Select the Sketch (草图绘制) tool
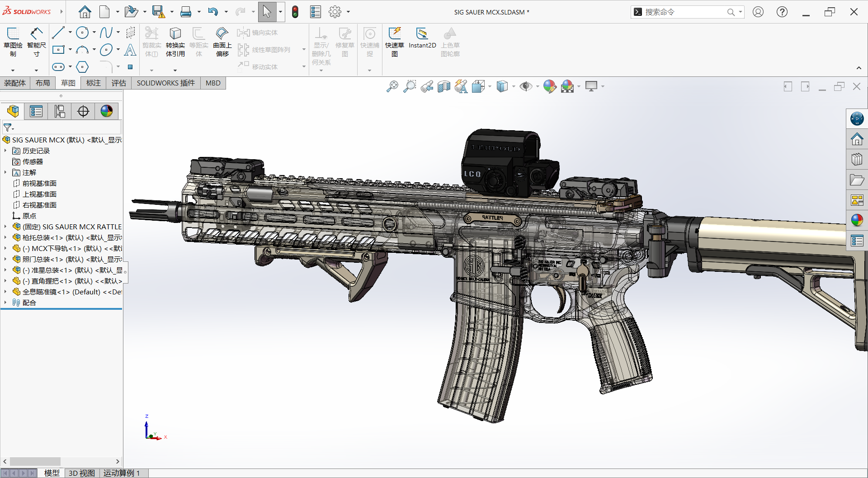The image size is (868, 478). click(x=13, y=42)
